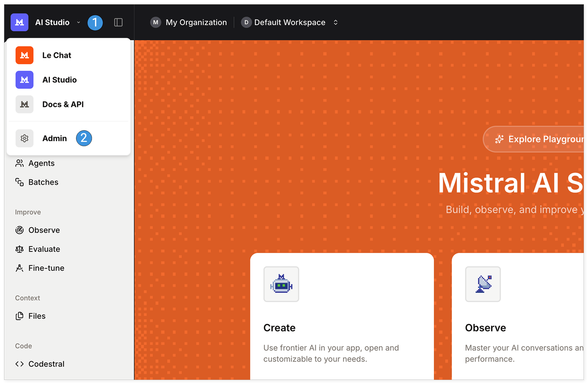Click the D avatar for Default Workspace
Viewport: 588px width, 384px height.
tap(246, 22)
